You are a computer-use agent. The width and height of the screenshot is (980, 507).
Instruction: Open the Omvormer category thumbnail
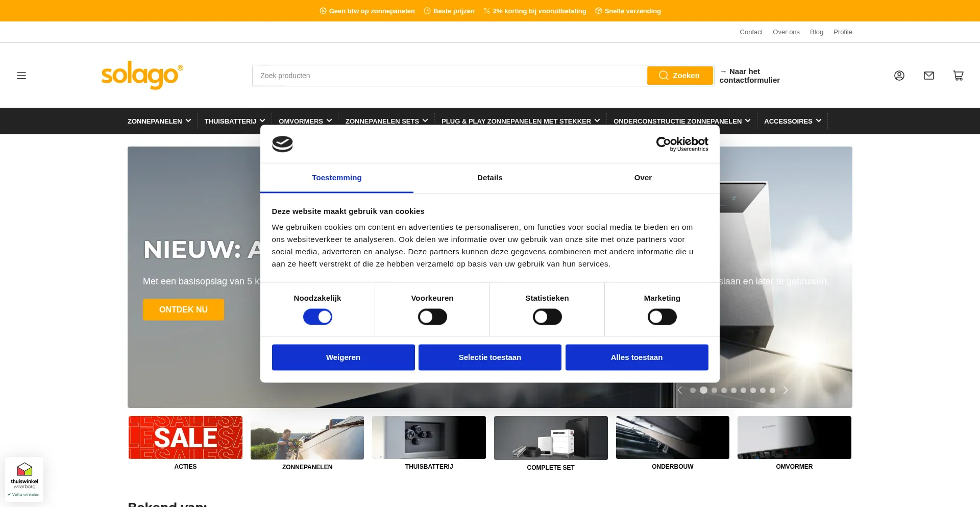click(x=794, y=438)
